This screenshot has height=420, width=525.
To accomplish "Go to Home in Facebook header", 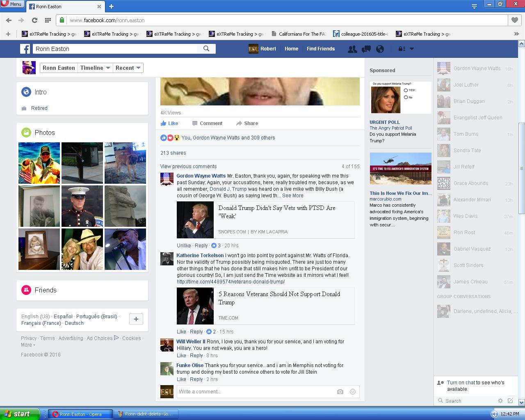I will pos(291,49).
